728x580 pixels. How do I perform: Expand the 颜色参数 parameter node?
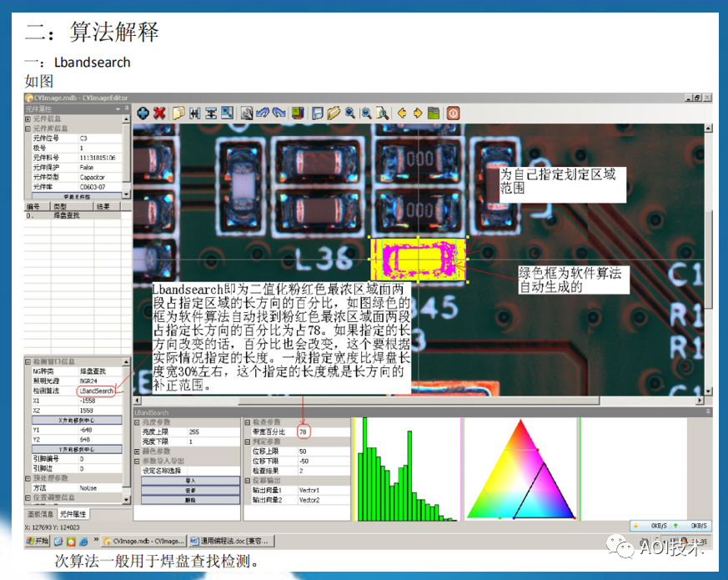coord(137,451)
